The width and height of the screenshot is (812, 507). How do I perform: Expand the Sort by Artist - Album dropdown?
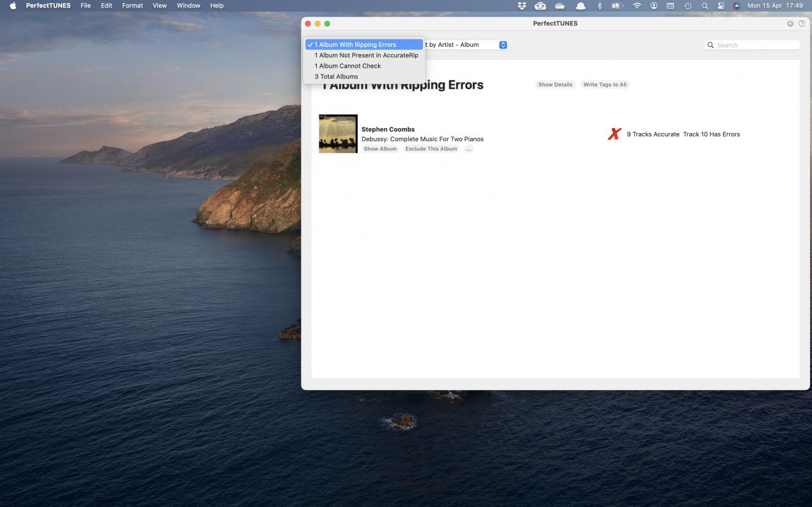[502, 45]
